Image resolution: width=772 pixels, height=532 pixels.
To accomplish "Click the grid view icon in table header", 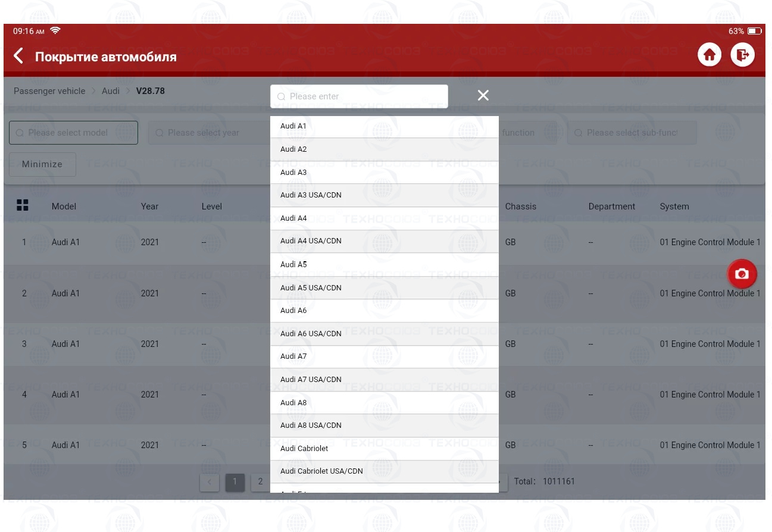I will coord(23,205).
